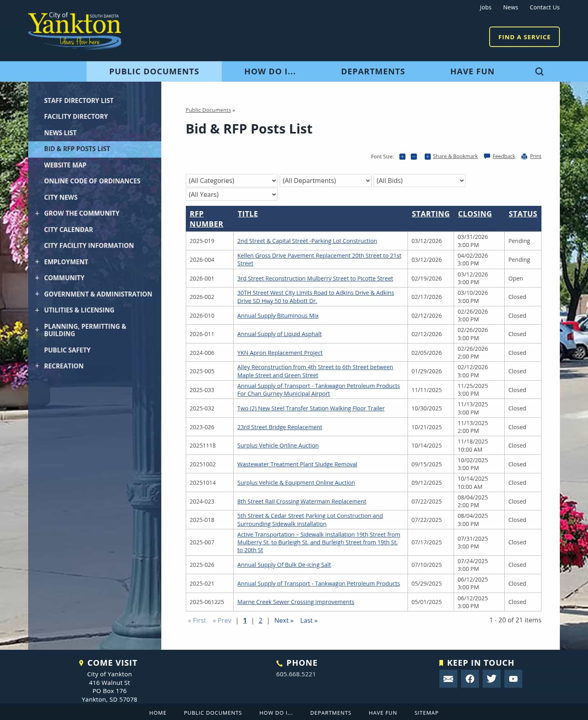Click the Print text link

pyautogui.click(x=535, y=156)
